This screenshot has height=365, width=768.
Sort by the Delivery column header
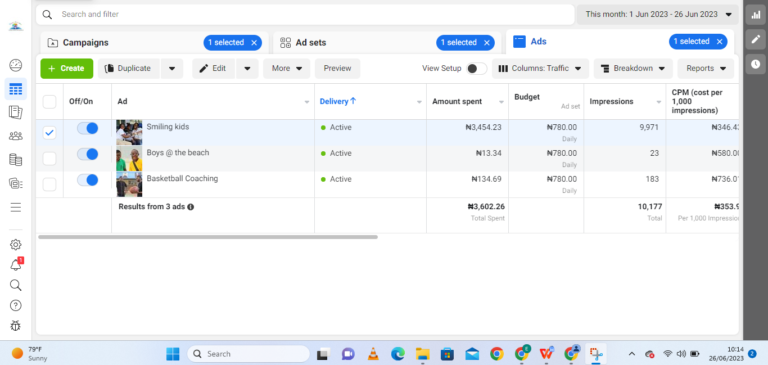(x=338, y=101)
